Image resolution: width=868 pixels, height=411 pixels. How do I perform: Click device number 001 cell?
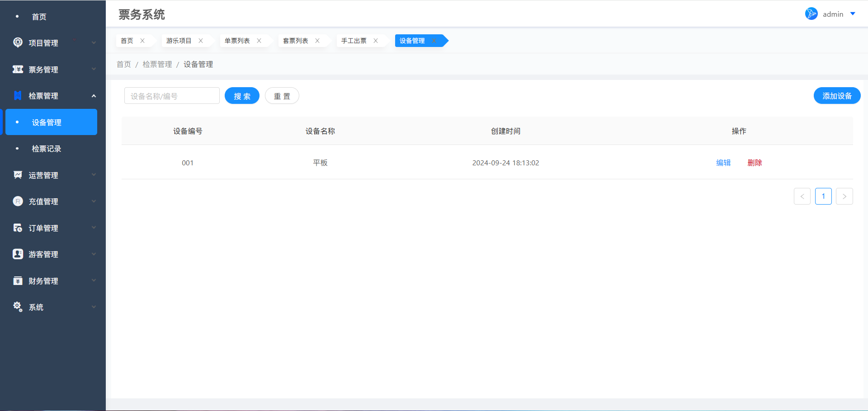(188, 163)
